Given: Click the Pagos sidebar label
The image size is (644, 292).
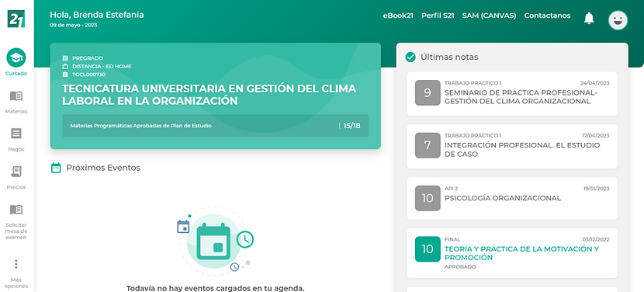Looking at the screenshot, I should [16, 149].
